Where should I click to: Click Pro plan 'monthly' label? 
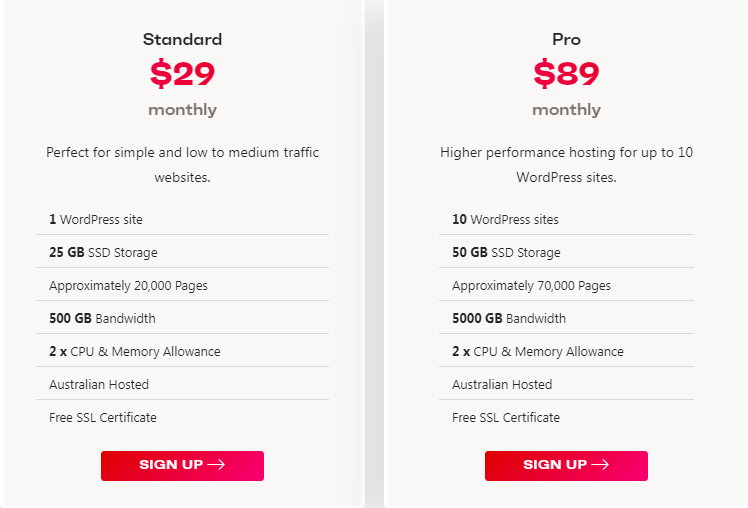point(566,110)
